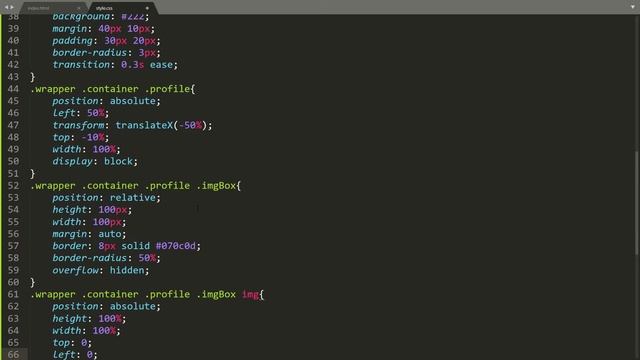
Task: Open the tab list dropdown arrow
Action: pyautogui.click(x=633, y=7)
